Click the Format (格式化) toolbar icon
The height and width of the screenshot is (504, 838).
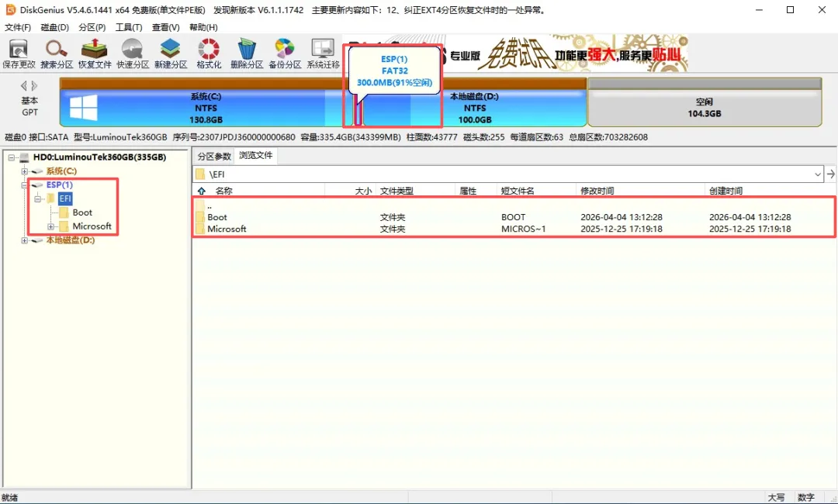pyautogui.click(x=209, y=54)
